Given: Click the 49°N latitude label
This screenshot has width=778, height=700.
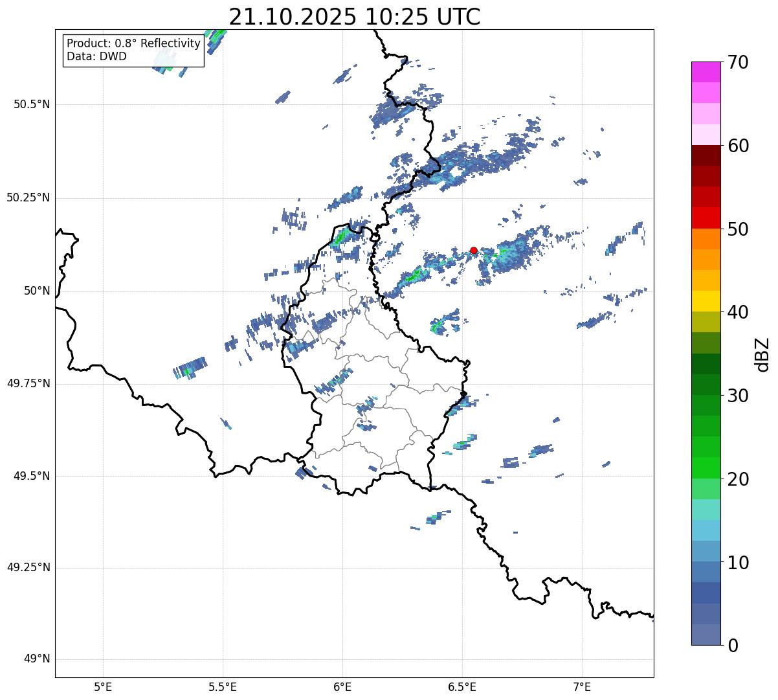Looking at the screenshot, I should tap(38, 659).
